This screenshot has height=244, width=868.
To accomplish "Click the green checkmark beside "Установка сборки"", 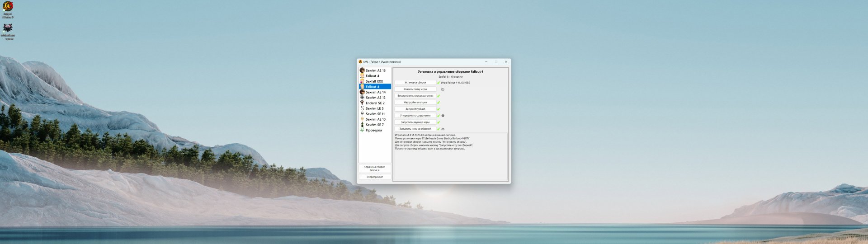I will coord(438,83).
